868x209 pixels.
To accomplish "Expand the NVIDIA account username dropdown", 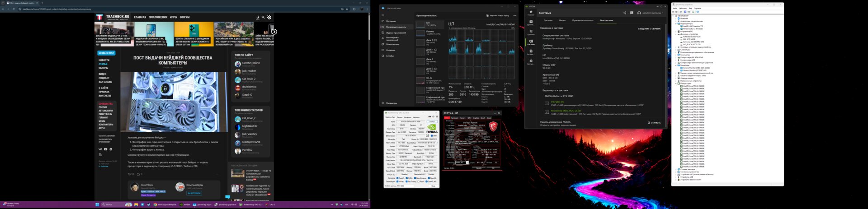I will [x=651, y=13].
